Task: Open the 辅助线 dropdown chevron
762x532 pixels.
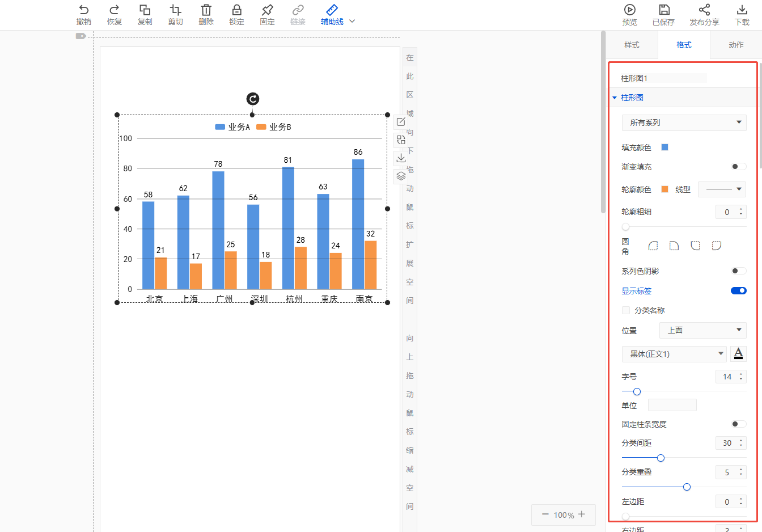Action: pos(352,22)
